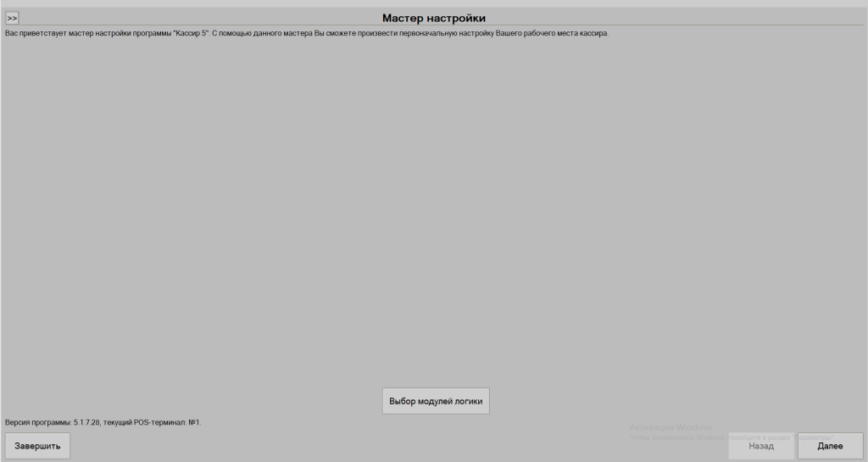
Task: Go back using the Назад button
Action: (760, 446)
